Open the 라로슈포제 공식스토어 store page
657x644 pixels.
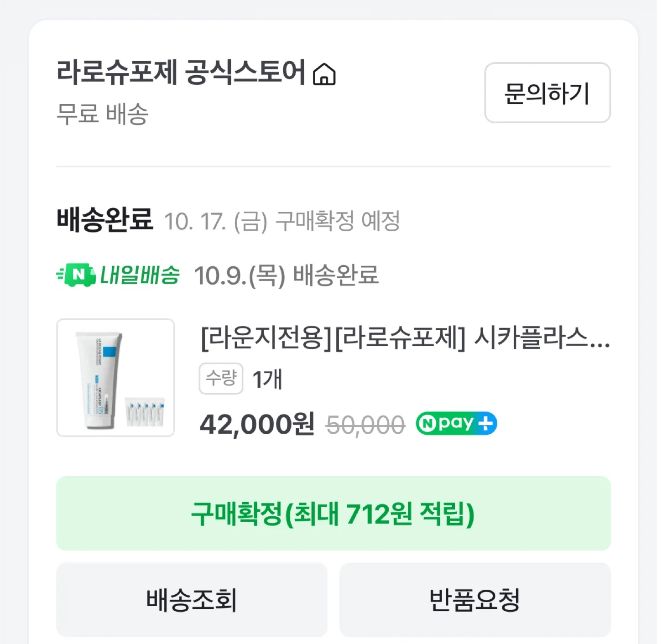pyautogui.click(x=181, y=72)
